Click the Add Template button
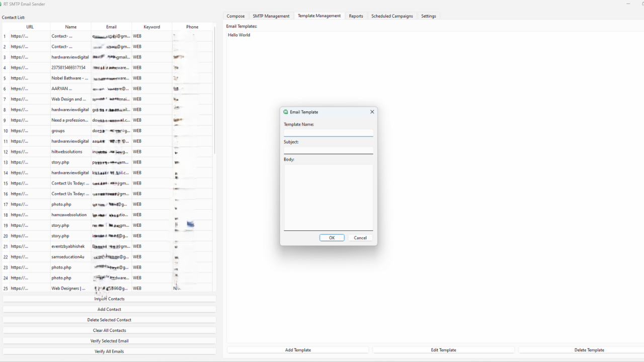The image size is (644, 362). coord(297,350)
